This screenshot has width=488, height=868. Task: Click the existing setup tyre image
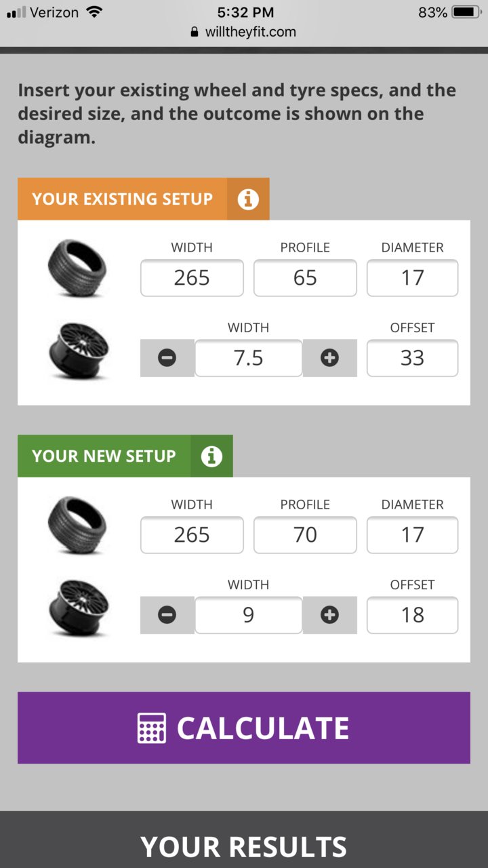click(x=78, y=269)
